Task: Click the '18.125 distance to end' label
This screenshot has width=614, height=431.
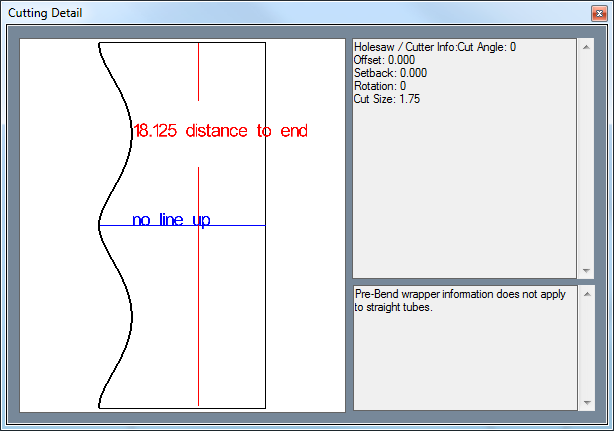Action: click(220, 131)
